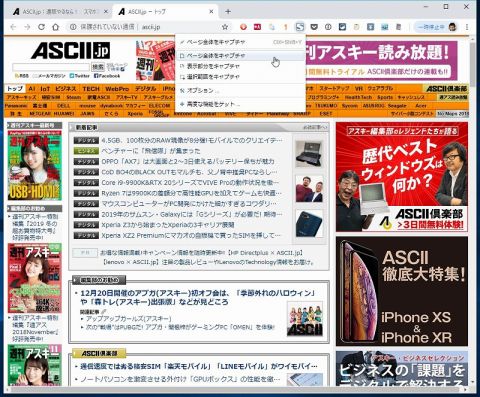The width and height of the screenshot is (480, 397).
Task: Open the トップ navigation tab
Action: click(15, 89)
